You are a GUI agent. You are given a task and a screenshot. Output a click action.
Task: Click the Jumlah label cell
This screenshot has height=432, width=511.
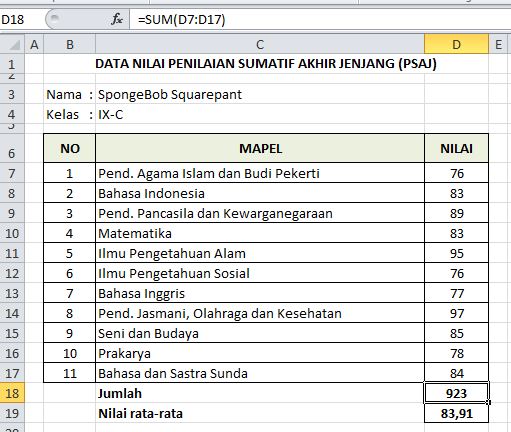(x=260, y=393)
